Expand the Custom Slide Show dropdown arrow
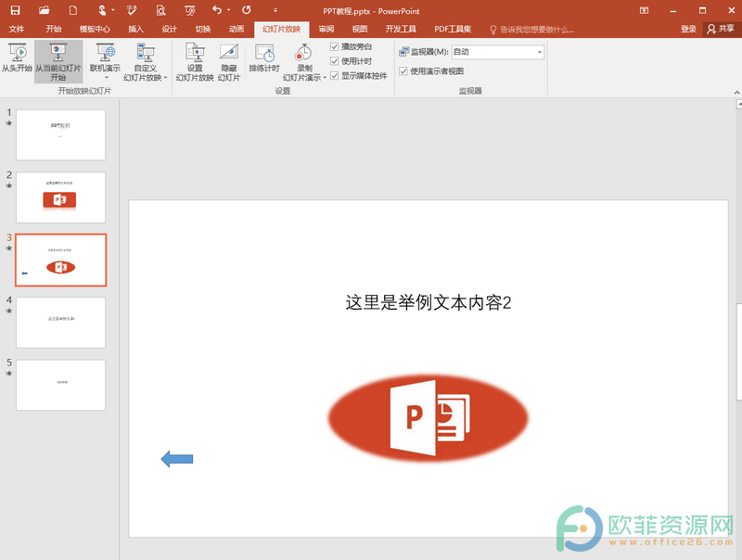Image resolution: width=742 pixels, height=560 pixels. pos(166,78)
